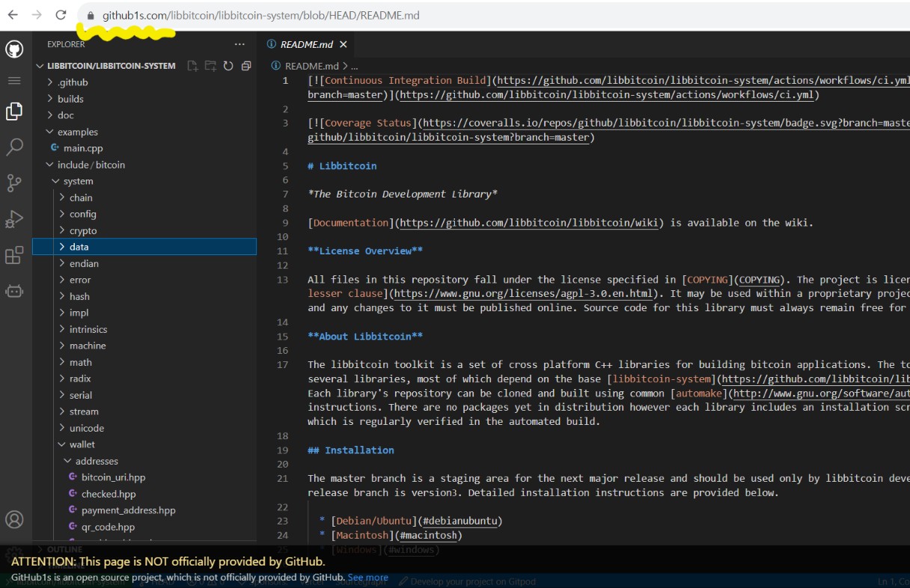Click the #macintosh anchor on line 24
This screenshot has width=910, height=588.
point(428,535)
